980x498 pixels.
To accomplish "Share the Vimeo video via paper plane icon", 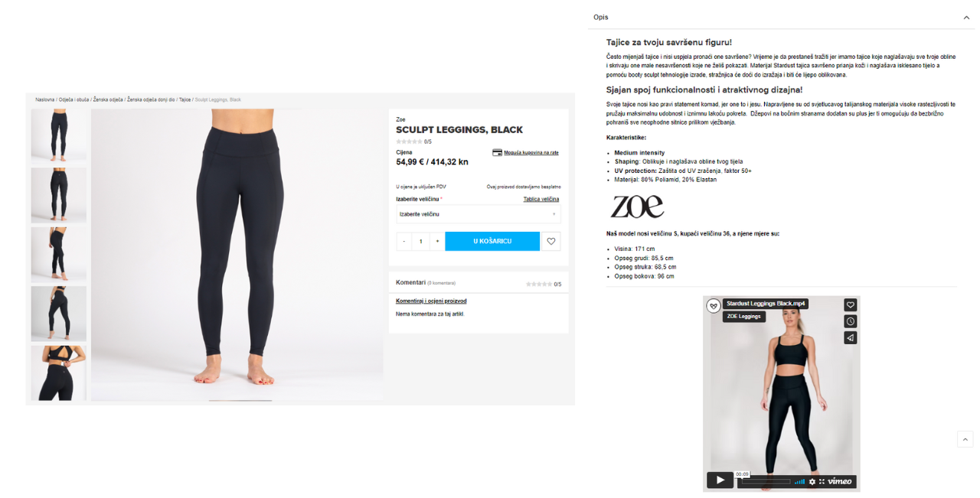I will [x=851, y=337].
